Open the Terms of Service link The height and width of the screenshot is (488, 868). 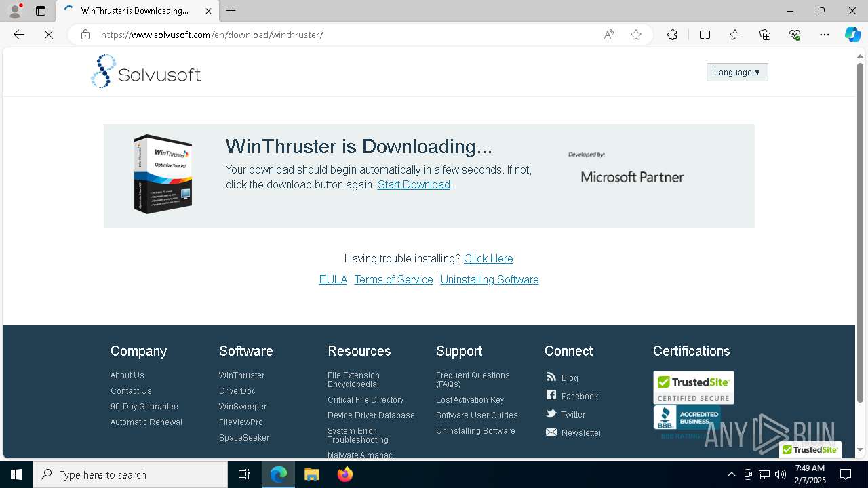tap(393, 279)
